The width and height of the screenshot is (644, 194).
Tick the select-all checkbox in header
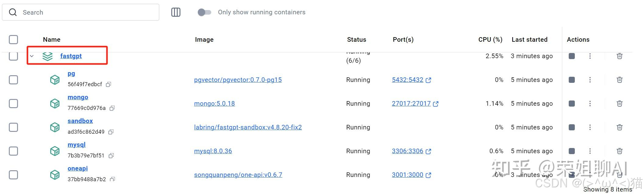pyautogui.click(x=13, y=40)
